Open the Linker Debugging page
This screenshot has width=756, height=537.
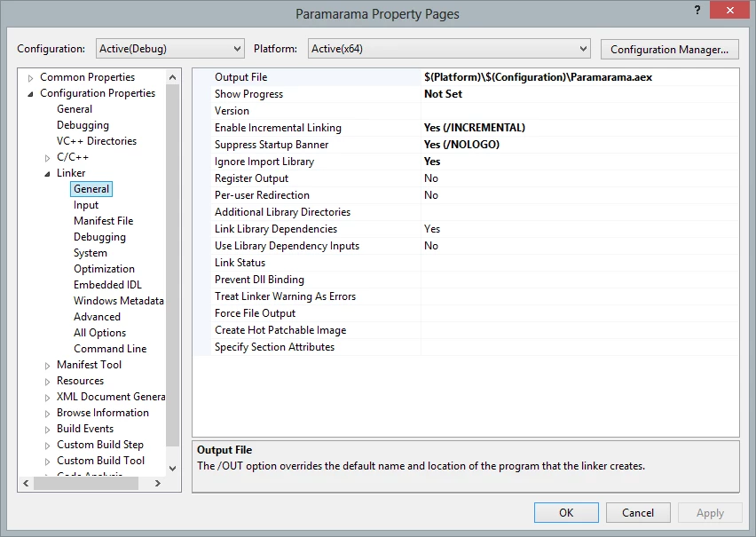pyautogui.click(x=99, y=236)
